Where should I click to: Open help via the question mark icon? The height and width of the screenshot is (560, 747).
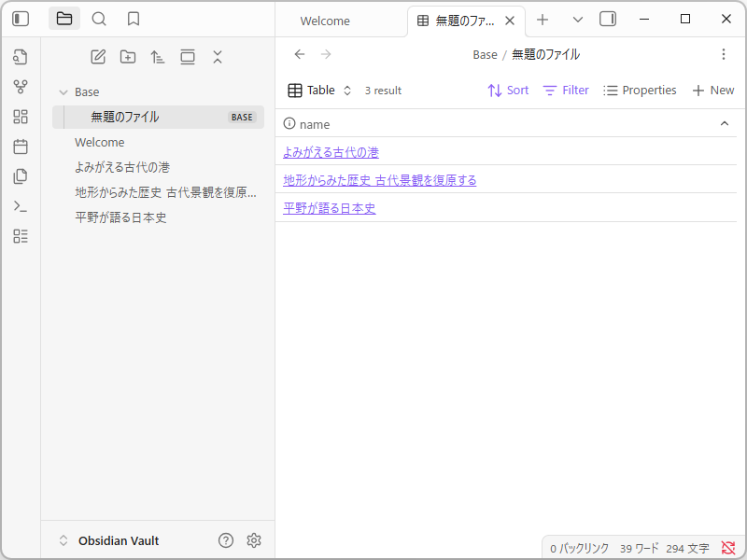coord(225,539)
